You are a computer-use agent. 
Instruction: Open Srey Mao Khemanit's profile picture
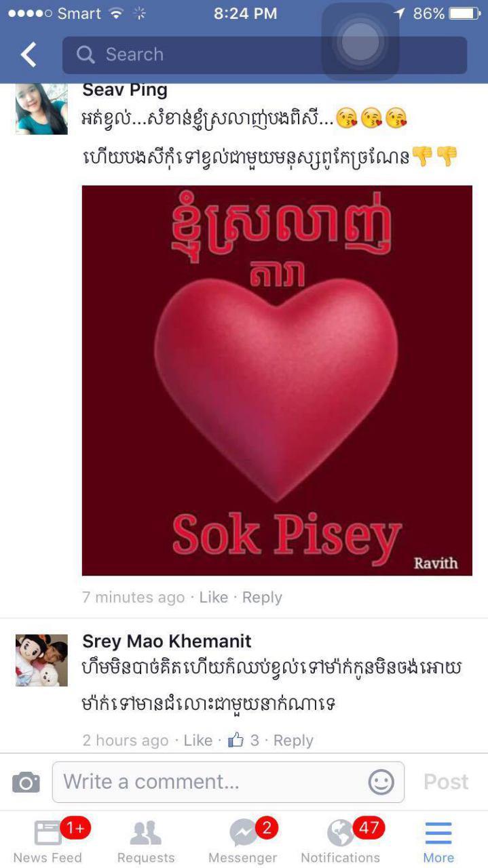point(42,660)
